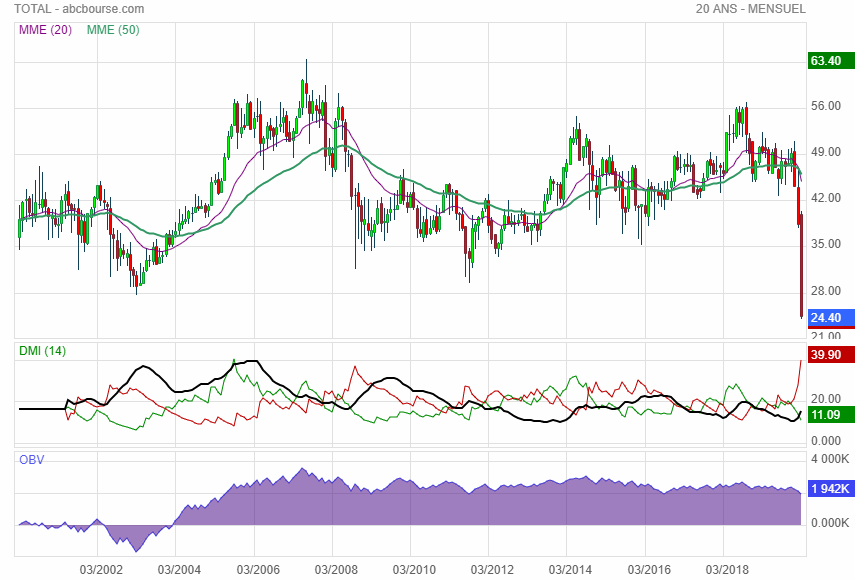Viewport: 855px width, 580px height.
Task: Click the blue 24.40 current price tag
Action: (x=831, y=318)
